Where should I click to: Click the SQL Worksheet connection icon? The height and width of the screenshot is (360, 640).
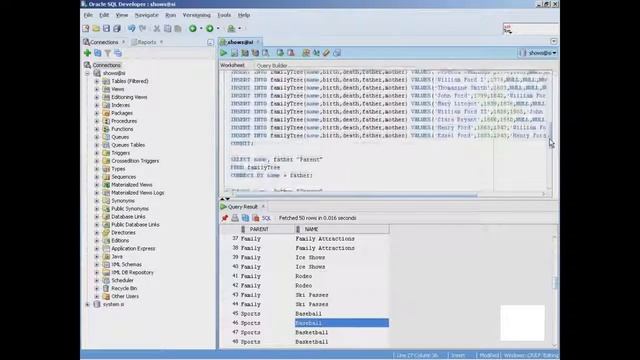[x=231, y=29]
